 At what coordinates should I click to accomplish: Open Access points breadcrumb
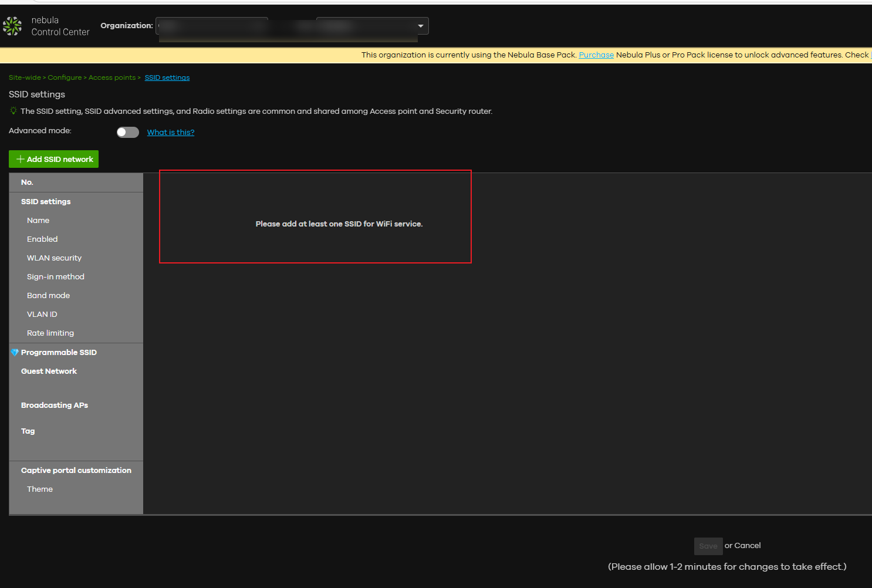pos(111,77)
